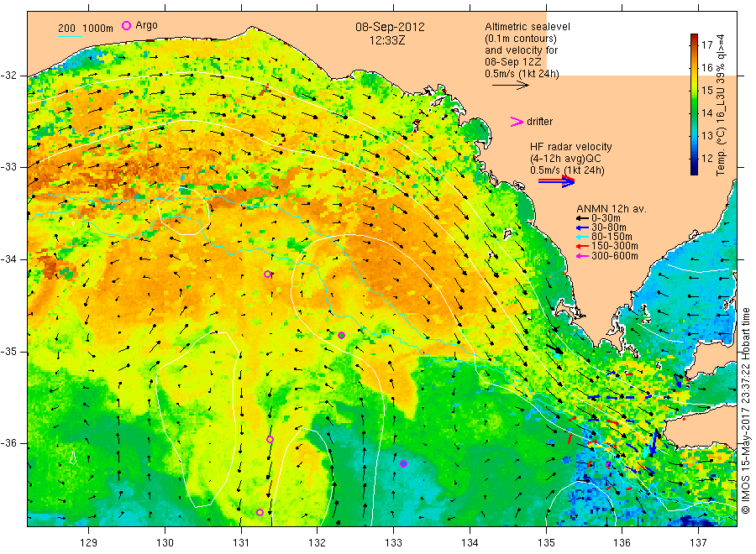Click the red-blue HF radar reference arrow

coord(556,181)
